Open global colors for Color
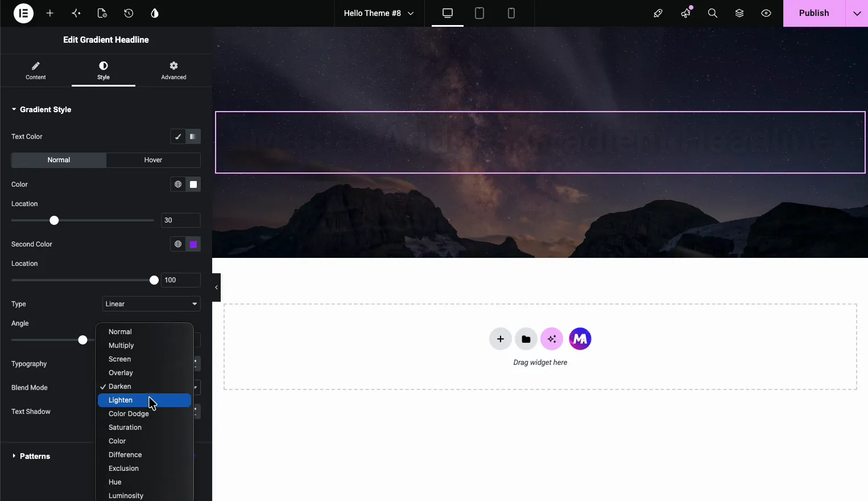 pos(178,184)
